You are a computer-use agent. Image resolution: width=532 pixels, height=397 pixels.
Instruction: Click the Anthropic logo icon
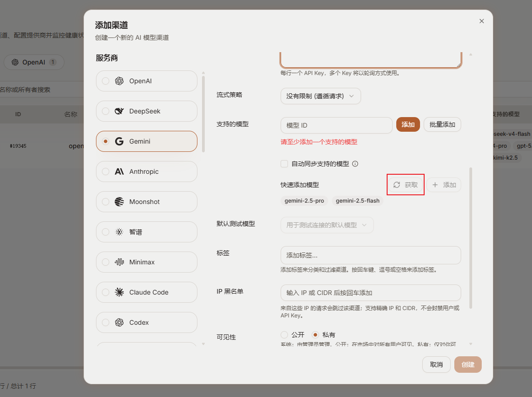119,172
